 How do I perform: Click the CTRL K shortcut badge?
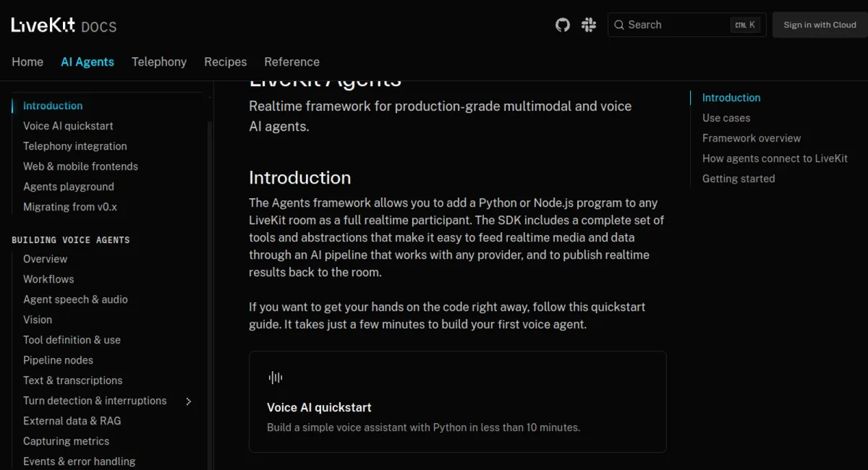coord(745,25)
